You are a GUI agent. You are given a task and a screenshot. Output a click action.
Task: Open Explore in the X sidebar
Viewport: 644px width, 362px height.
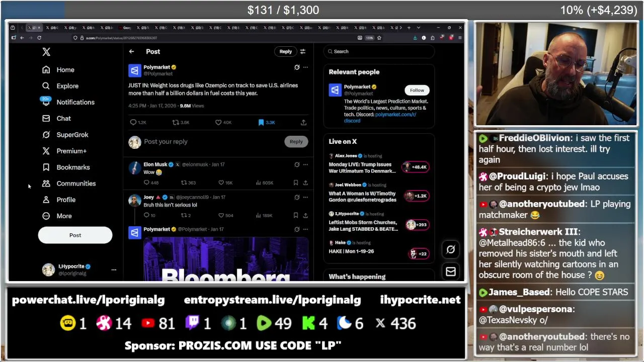(60, 86)
